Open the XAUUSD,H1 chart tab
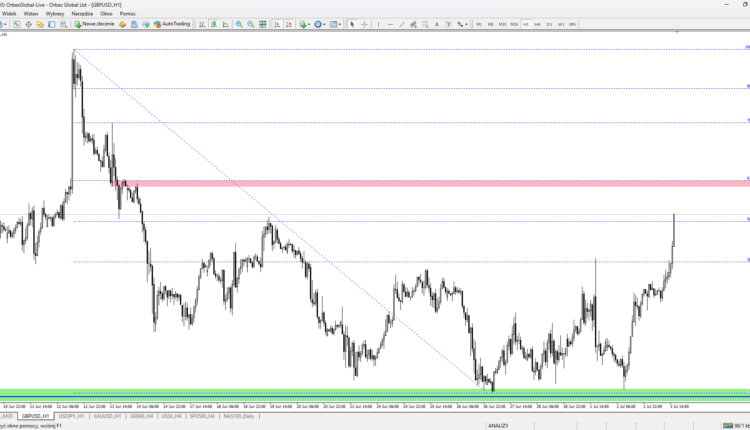The height and width of the screenshot is (430, 750). pos(107,416)
